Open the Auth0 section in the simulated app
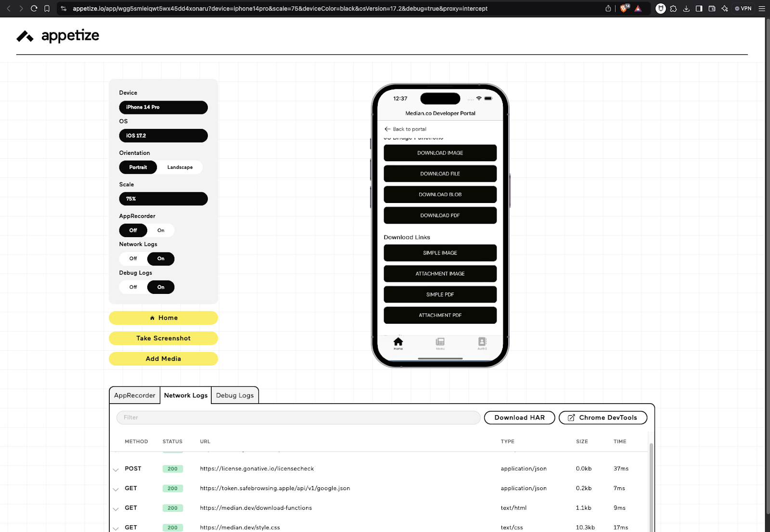The width and height of the screenshot is (770, 532). click(481, 343)
